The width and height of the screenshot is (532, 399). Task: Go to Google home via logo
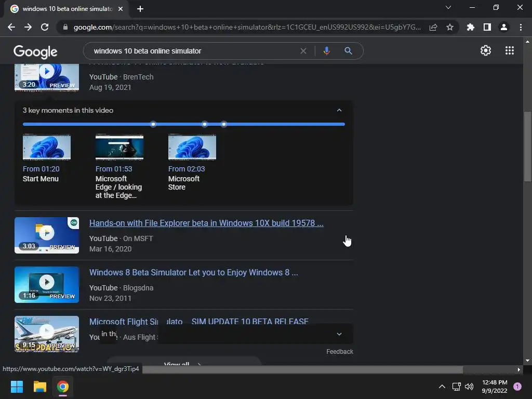point(35,51)
